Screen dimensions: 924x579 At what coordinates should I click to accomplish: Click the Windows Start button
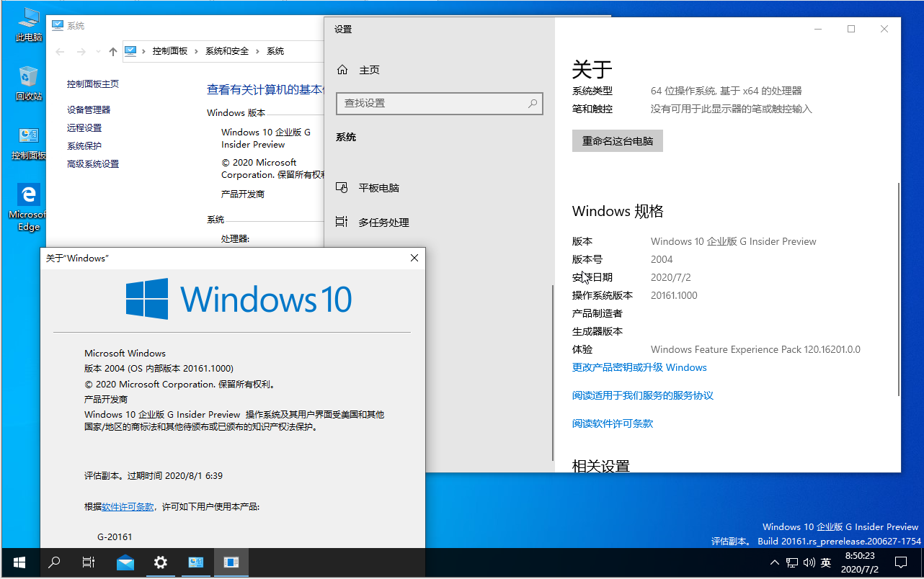click(19, 562)
